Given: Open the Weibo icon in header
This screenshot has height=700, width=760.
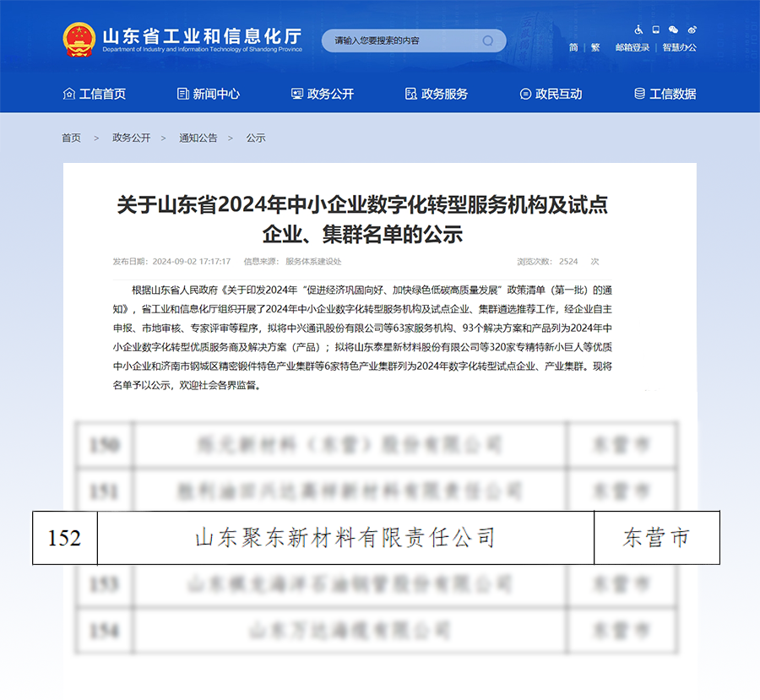Looking at the screenshot, I should click(x=692, y=30).
